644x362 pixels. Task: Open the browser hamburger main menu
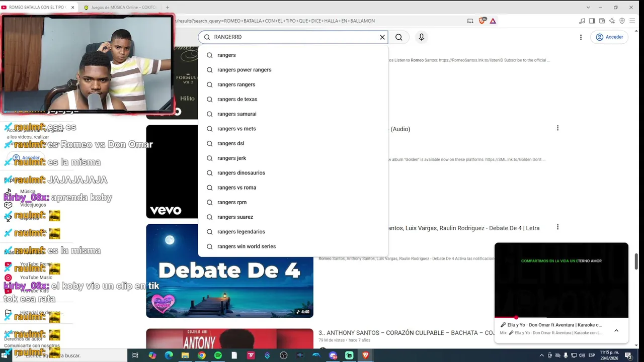coord(632,21)
